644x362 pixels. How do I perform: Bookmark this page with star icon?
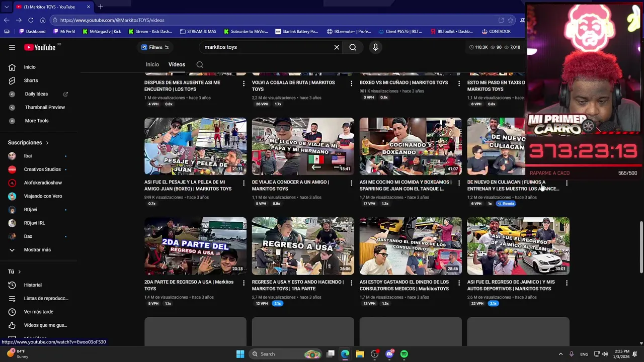point(511,20)
